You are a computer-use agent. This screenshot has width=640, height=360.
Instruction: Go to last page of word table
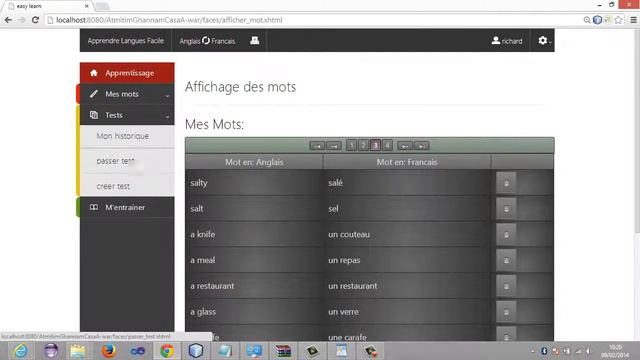[x=422, y=146]
